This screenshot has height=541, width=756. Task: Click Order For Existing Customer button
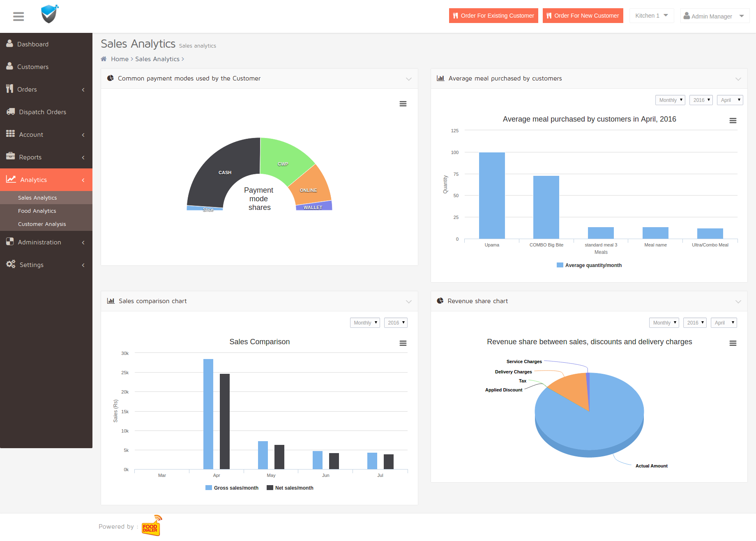(x=493, y=16)
